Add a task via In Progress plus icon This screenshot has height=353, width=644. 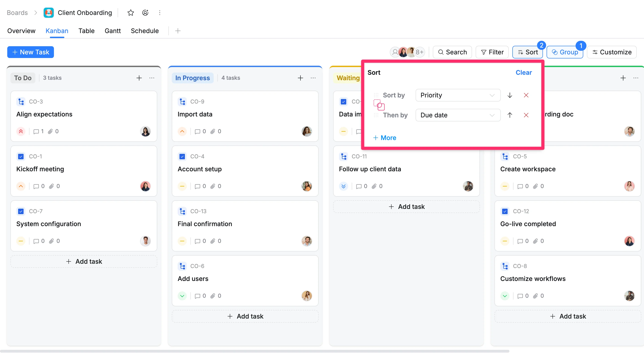300,78
